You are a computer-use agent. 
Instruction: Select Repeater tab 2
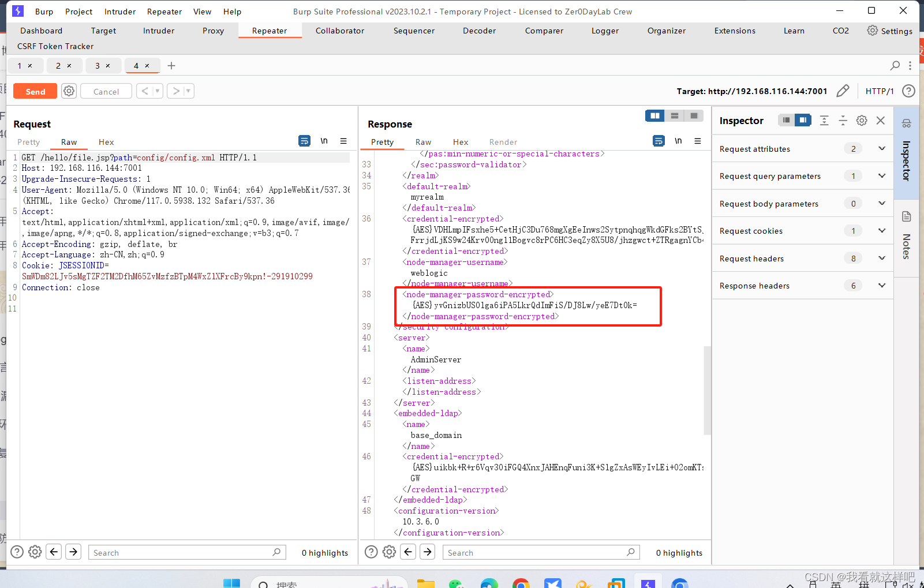point(58,66)
